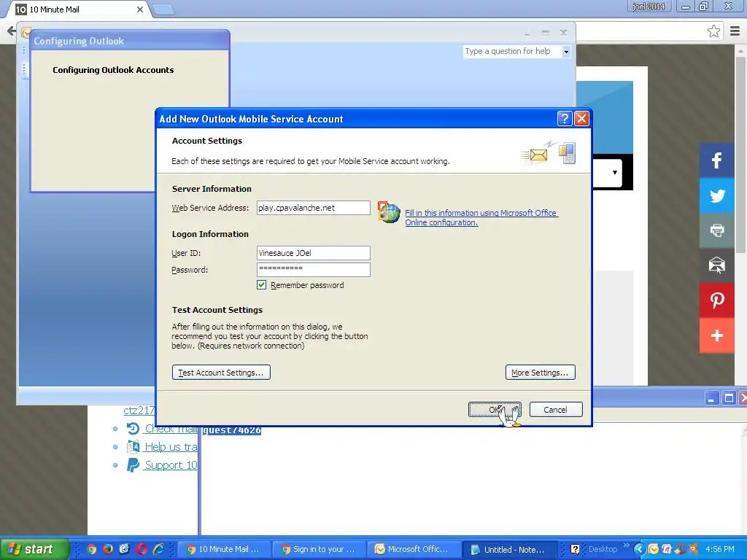
Task: Click the Support 10 link
Action: point(171,464)
